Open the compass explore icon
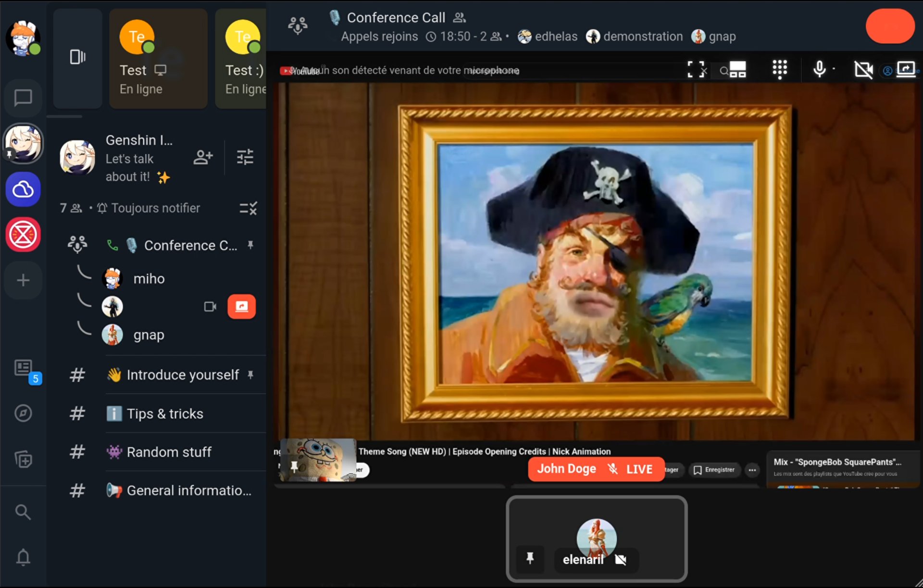This screenshot has height=588, width=923. [23, 413]
